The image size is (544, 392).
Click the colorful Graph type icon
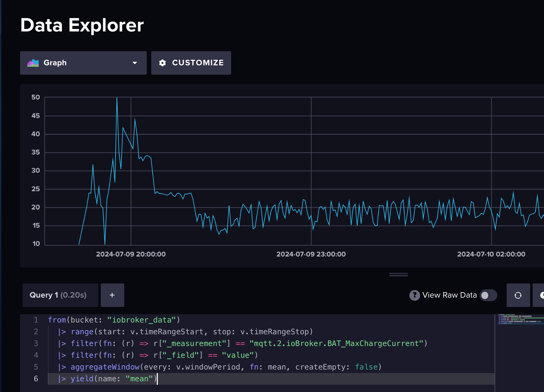[x=33, y=63]
